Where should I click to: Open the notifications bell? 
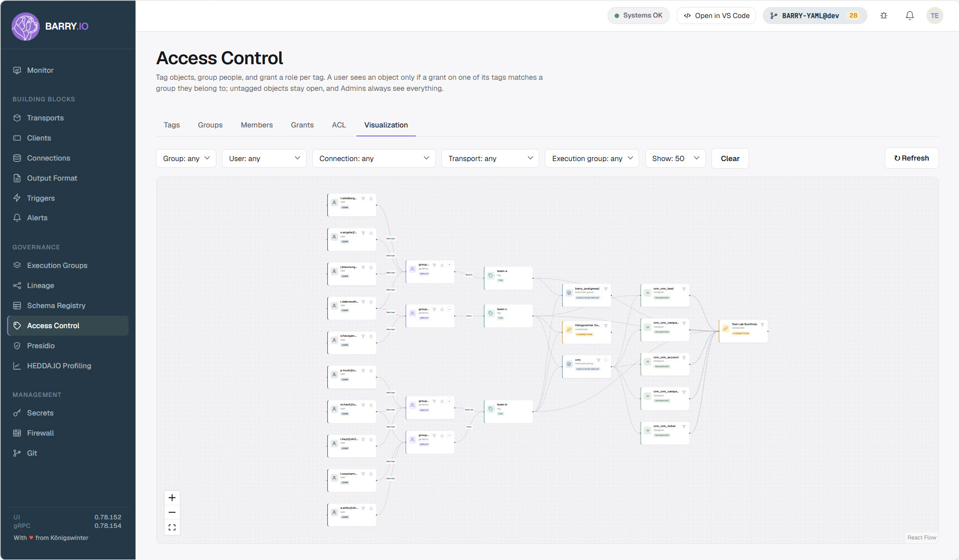tap(910, 16)
